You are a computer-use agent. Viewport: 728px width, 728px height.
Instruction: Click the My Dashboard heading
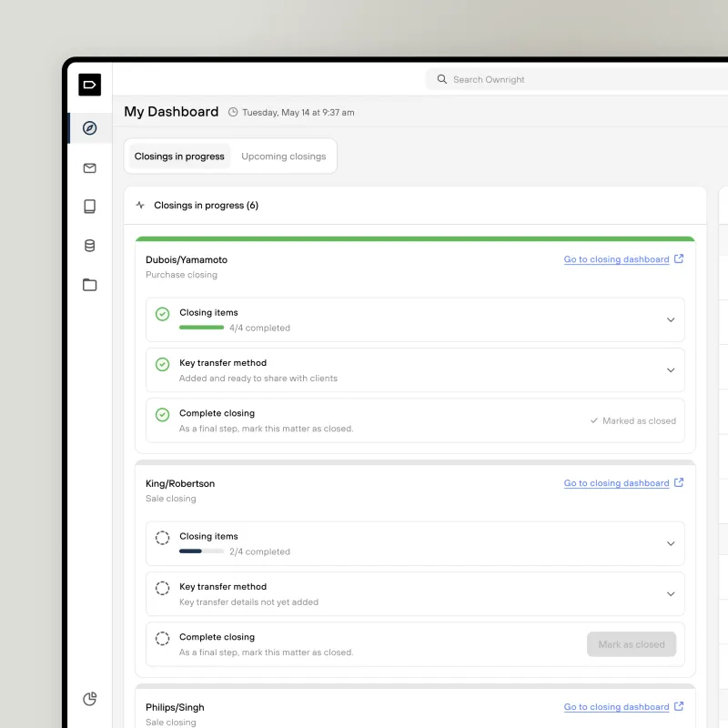(171, 112)
